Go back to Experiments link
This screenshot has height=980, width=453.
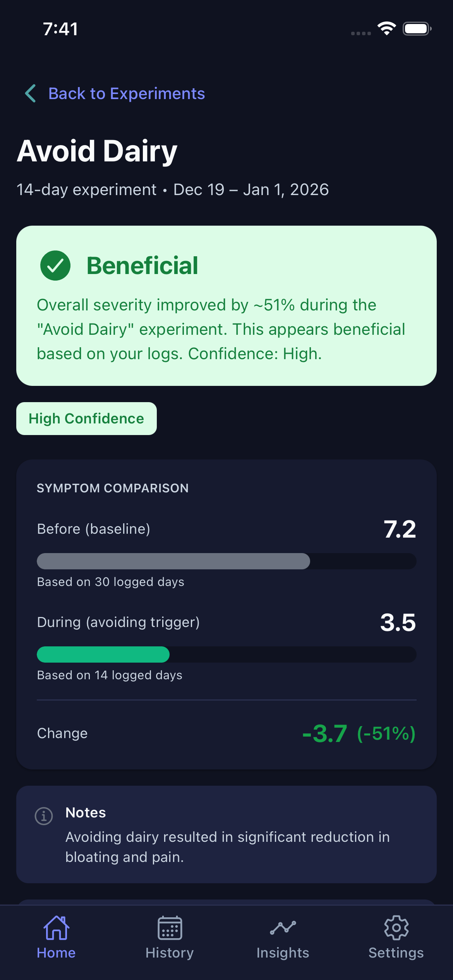127,94
